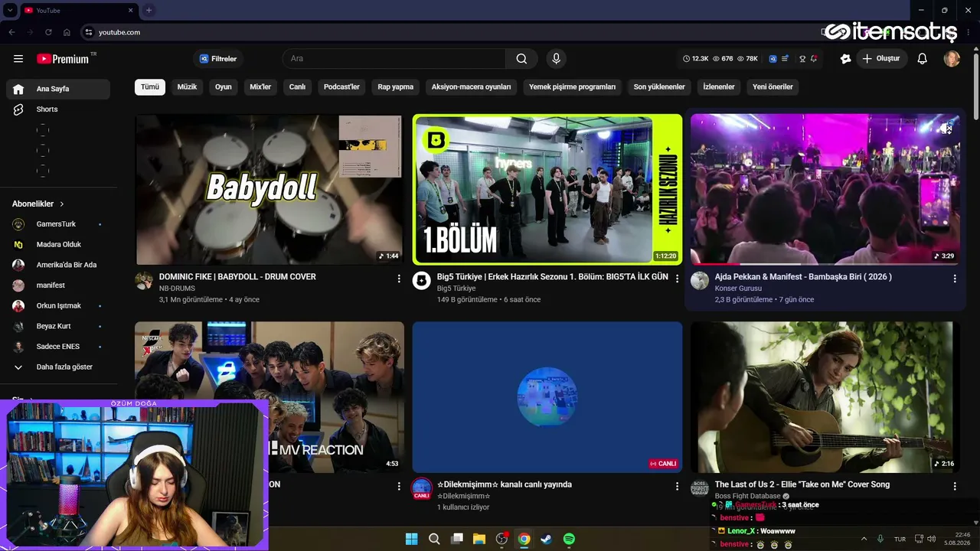Open Dilekmişimm channel avatar with CANLI badge
The image size is (980, 551).
422,488
